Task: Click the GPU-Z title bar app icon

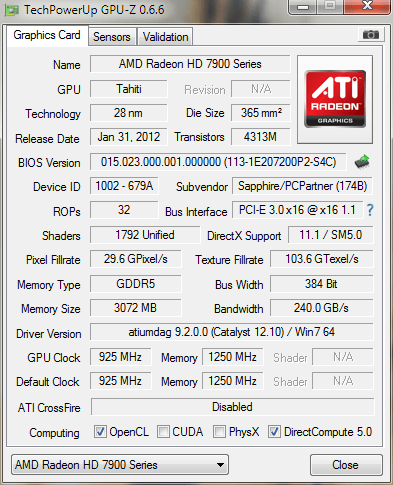Action: pos(11,10)
